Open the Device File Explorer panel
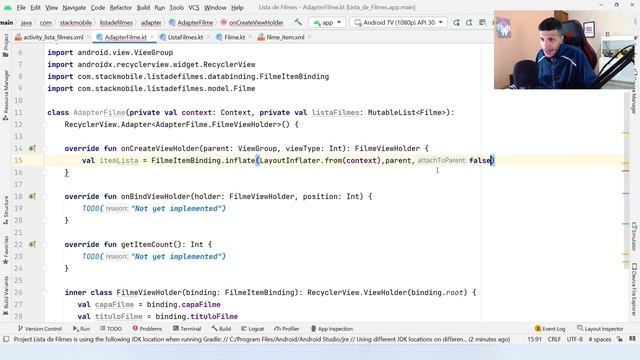Image resolution: width=640 pixels, height=360 pixels. [x=634, y=289]
